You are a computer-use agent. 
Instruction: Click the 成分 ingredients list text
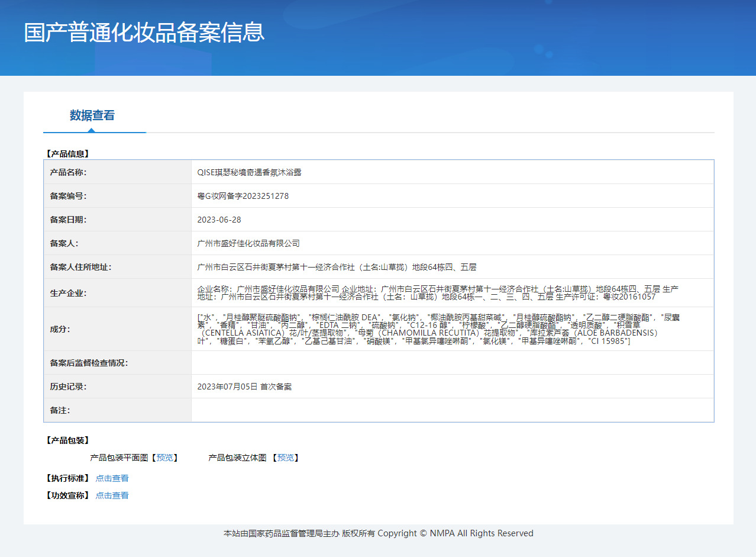(438, 329)
